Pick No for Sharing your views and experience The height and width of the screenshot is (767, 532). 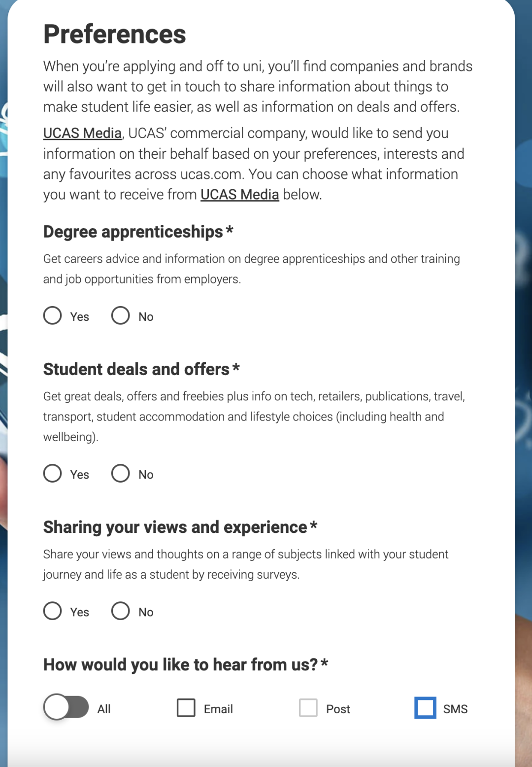click(120, 611)
